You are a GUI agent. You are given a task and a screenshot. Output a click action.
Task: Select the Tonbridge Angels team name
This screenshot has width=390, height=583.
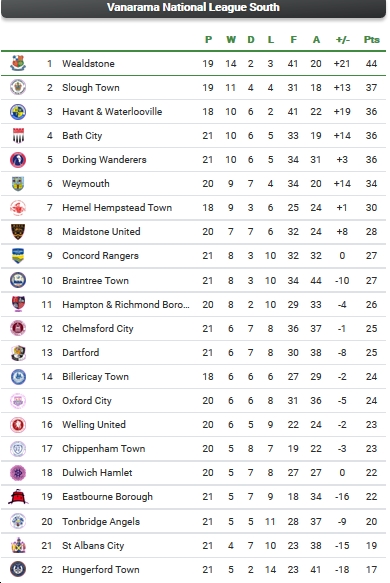click(x=101, y=522)
